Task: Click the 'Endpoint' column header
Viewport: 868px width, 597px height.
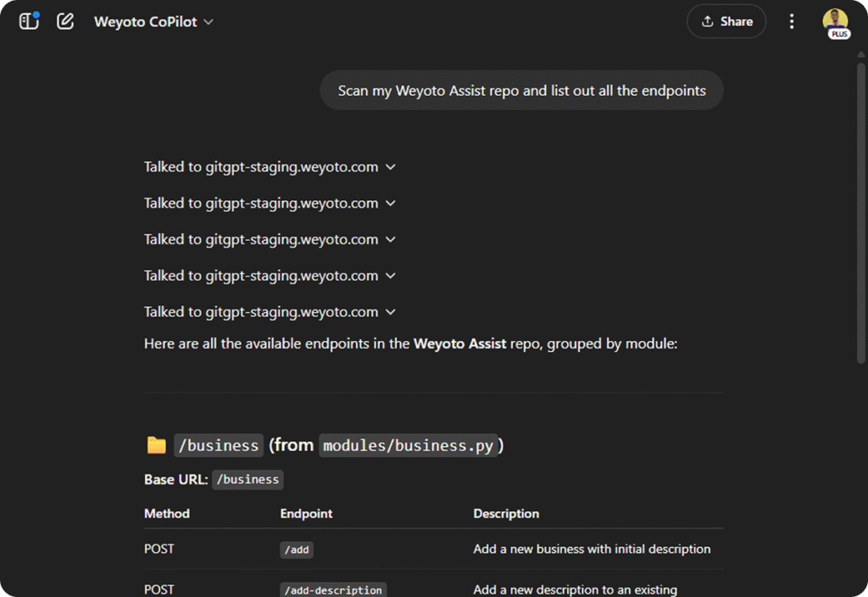Action: [x=306, y=513]
